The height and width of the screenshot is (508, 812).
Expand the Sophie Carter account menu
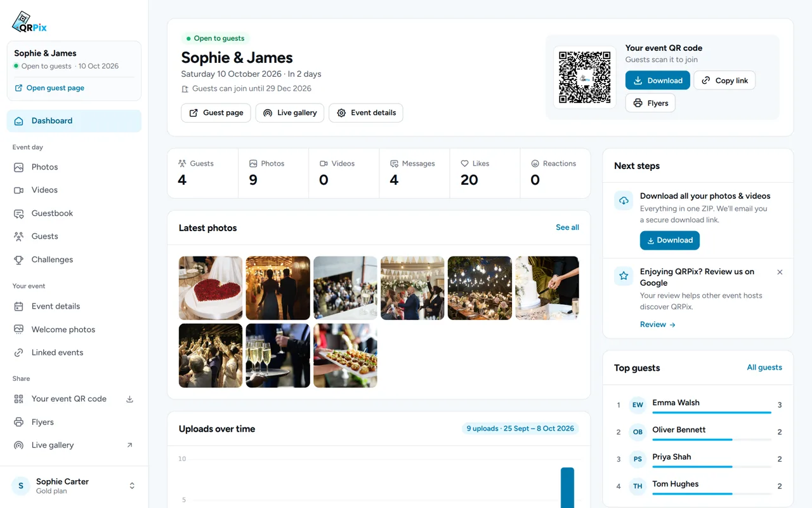click(x=74, y=486)
